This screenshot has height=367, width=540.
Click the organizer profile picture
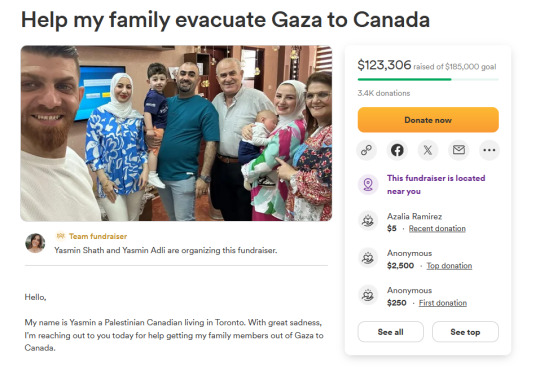click(x=35, y=243)
